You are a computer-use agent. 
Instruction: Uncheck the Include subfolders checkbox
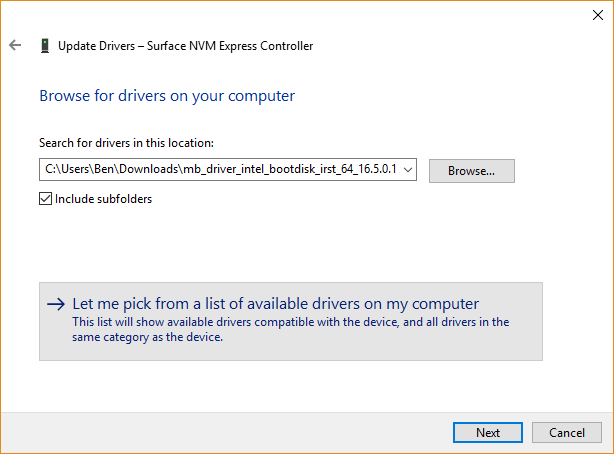(45, 199)
